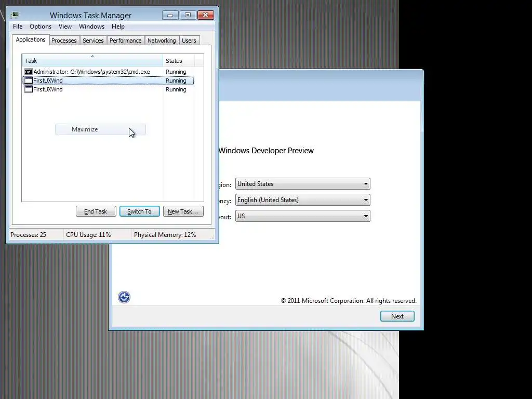532x399 pixels.
Task: Switch to the Performance tab
Action: click(126, 41)
